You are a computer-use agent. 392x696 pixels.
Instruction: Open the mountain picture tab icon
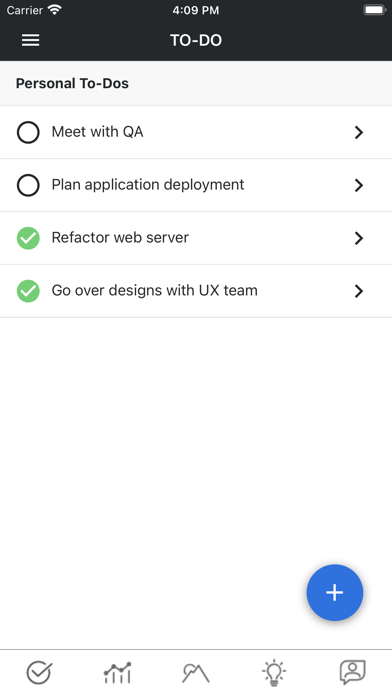196,673
